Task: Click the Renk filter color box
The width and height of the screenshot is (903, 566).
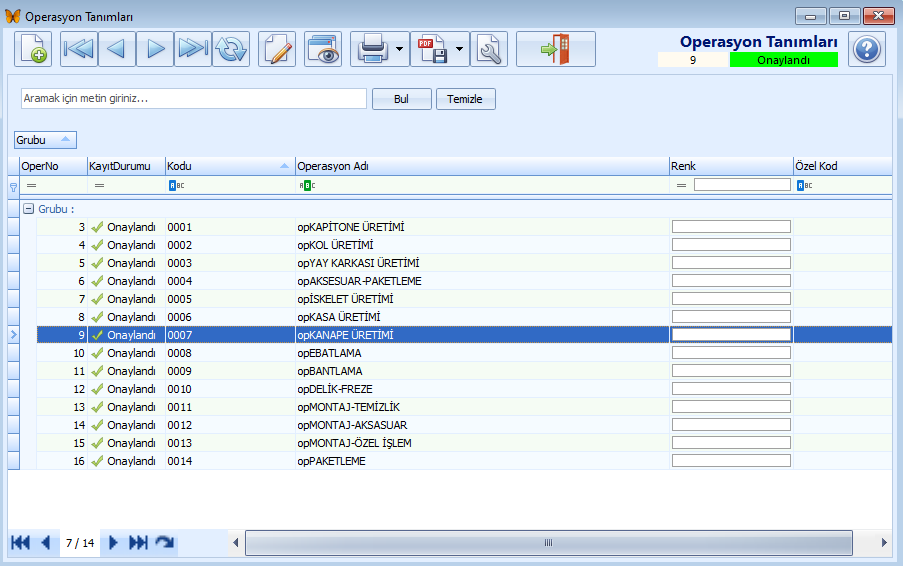Action: (742, 185)
